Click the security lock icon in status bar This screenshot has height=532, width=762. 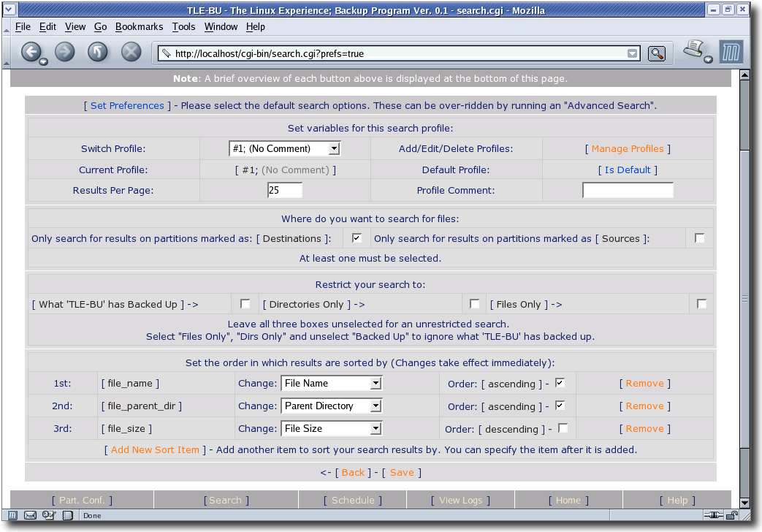click(732, 515)
